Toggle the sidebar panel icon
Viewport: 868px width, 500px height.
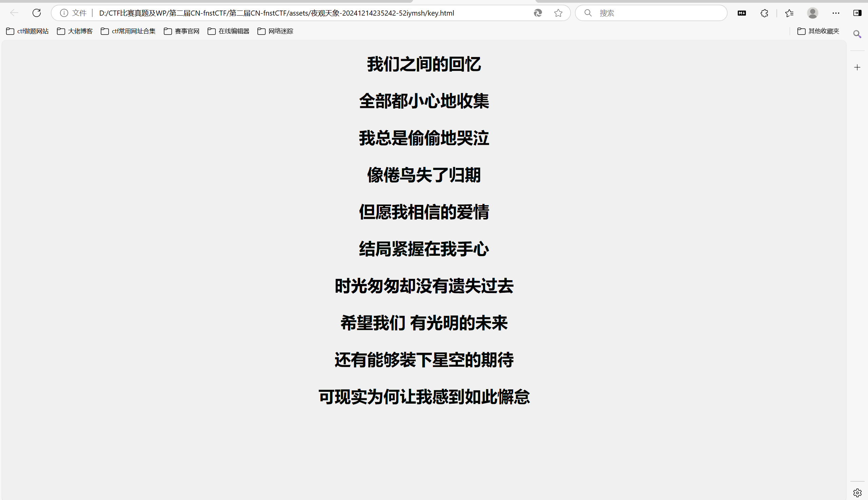click(857, 13)
